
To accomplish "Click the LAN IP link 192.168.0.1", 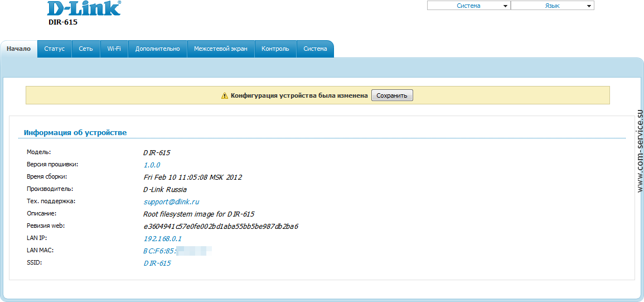I will [163, 238].
